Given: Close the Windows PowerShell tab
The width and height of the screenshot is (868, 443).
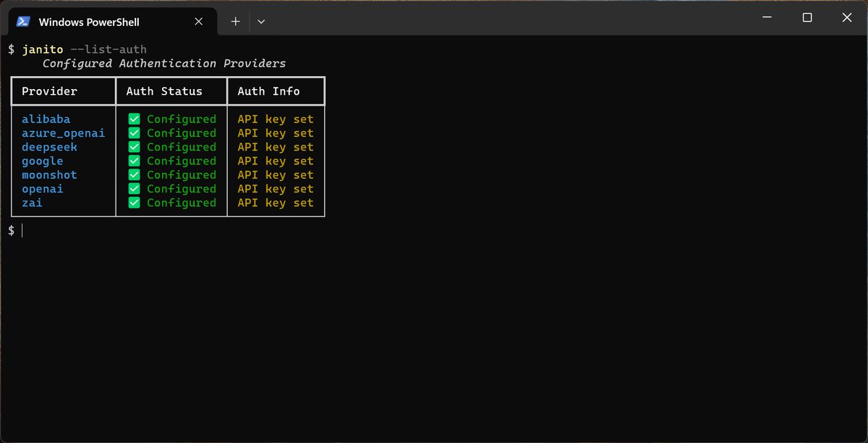Looking at the screenshot, I should tap(199, 22).
